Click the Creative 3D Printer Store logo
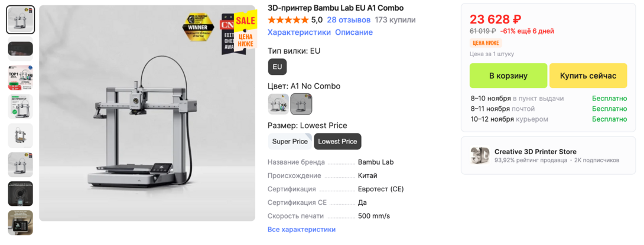Viewport: 644px width, 245px height. 480,155
